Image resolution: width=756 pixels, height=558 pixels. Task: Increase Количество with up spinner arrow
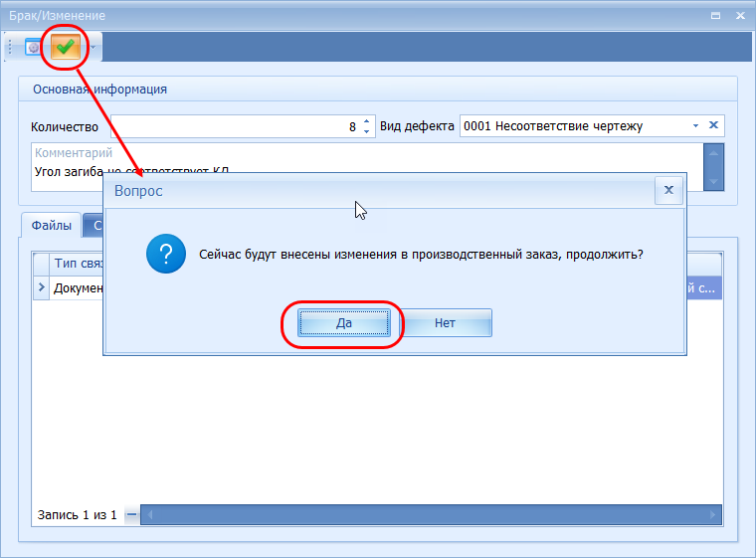coord(366,121)
